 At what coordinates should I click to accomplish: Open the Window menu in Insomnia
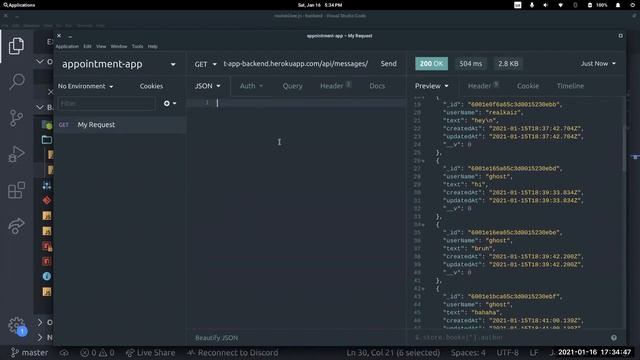(x=119, y=47)
